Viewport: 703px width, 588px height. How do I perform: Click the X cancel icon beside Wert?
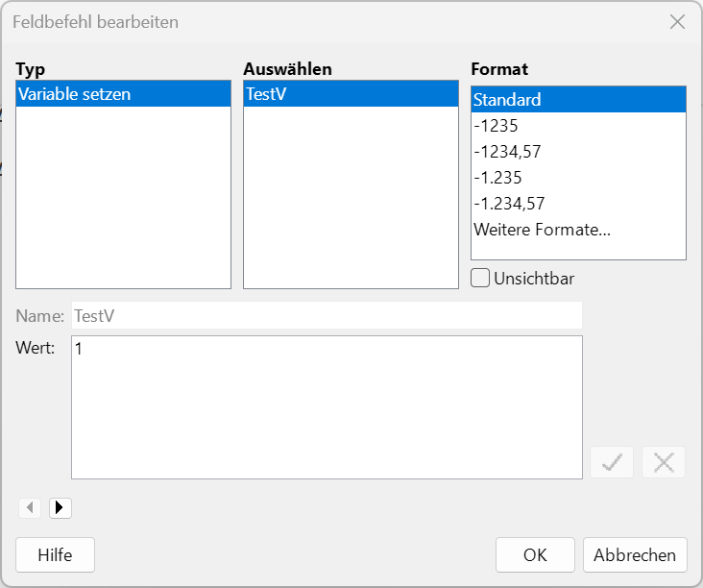(x=663, y=462)
